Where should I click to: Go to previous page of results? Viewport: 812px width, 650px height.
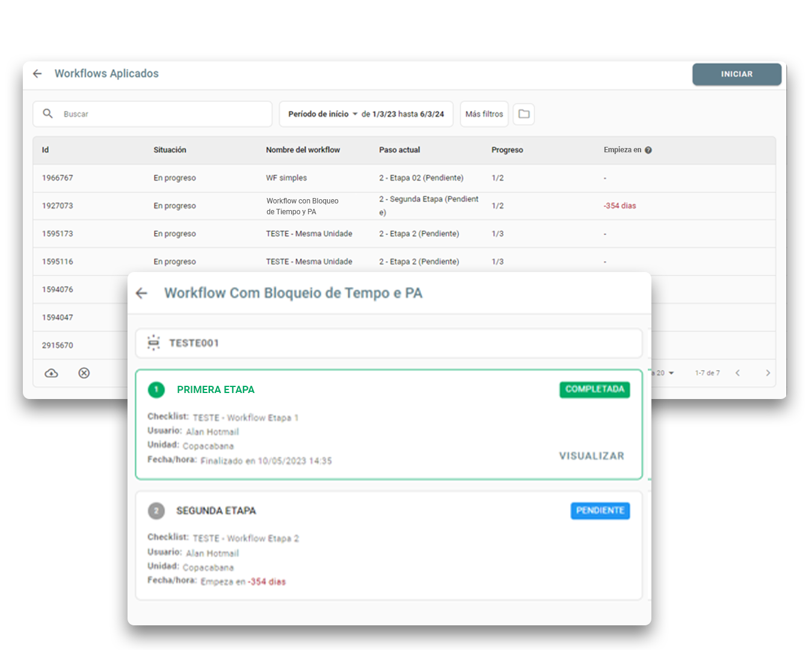pos(737,373)
